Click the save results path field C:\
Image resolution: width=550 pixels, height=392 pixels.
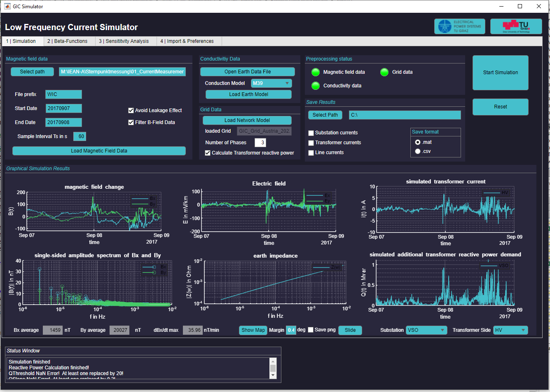pyautogui.click(x=405, y=115)
